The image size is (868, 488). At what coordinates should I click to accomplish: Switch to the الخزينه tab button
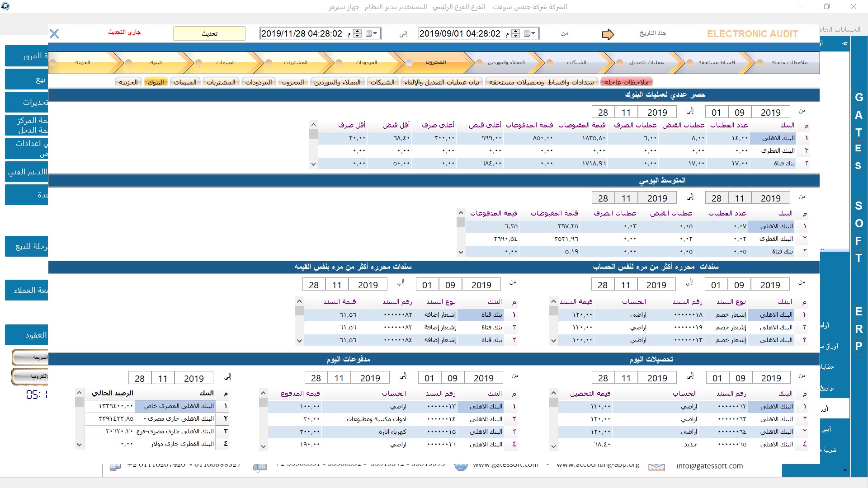pos(128,82)
